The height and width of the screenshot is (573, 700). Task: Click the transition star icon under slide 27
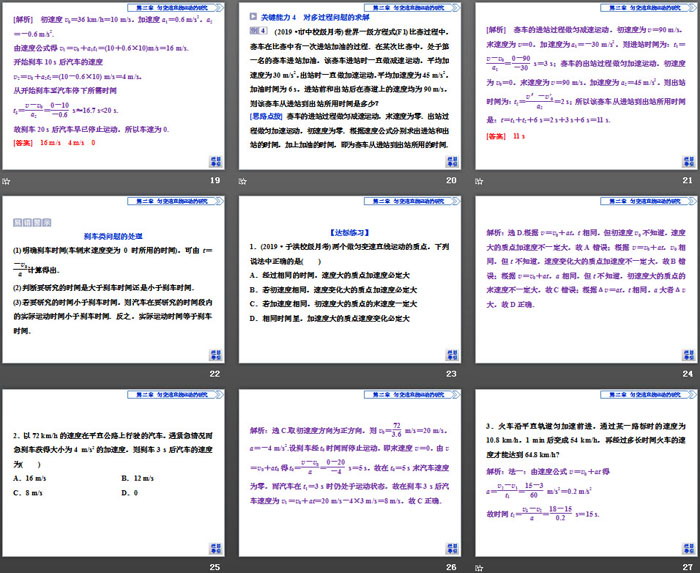479,568
